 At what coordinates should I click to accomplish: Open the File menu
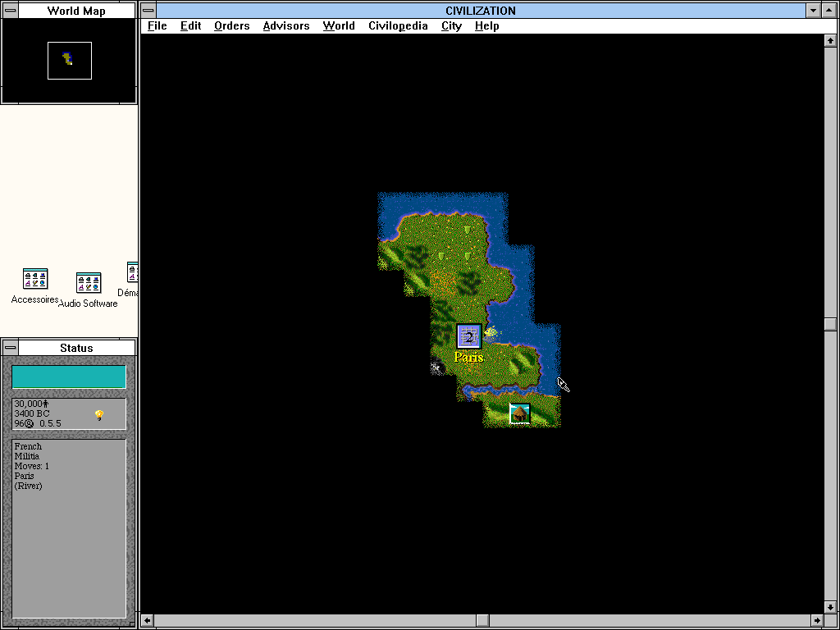coord(157,25)
